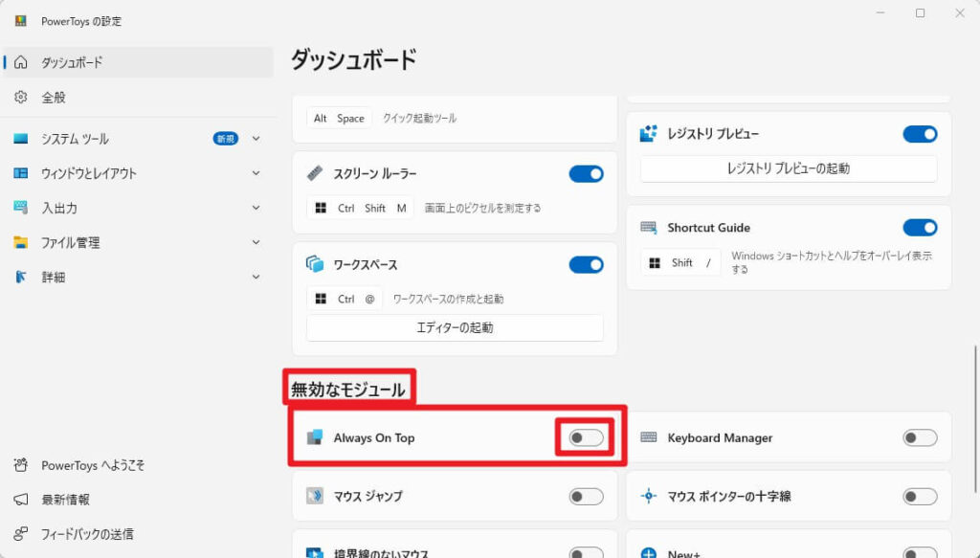Click the Ctrl Shift M shortcut button
Image resolution: width=980 pixels, height=558 pixels.
pos(360,208)
